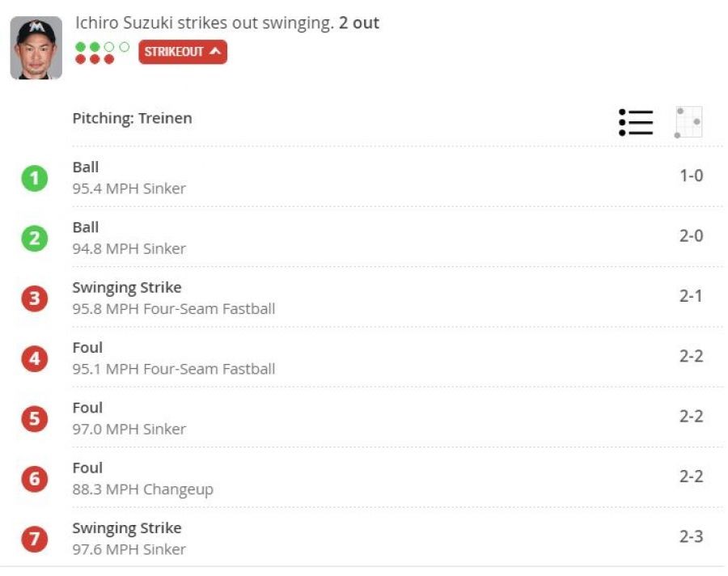Open Ichiro Suzuki's player photo

pos(36,49)
